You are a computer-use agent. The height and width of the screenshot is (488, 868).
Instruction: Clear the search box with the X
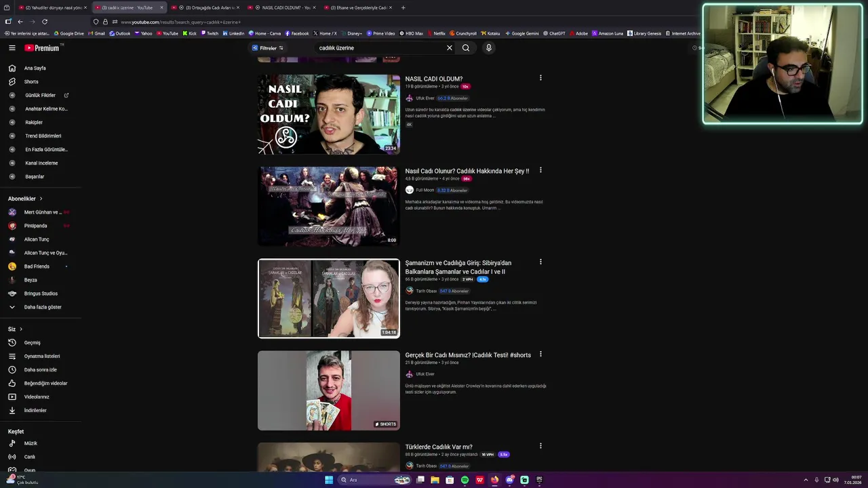[449, 48]
